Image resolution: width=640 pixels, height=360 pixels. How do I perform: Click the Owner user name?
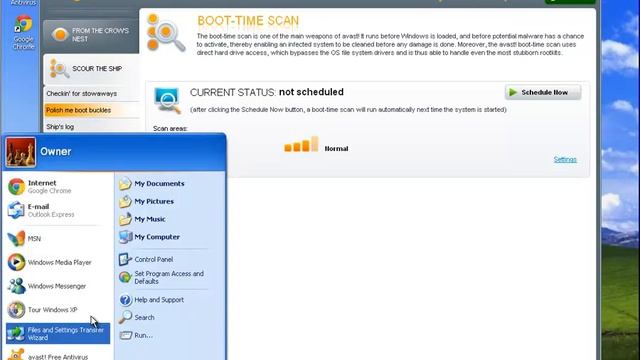click(56, 152)
